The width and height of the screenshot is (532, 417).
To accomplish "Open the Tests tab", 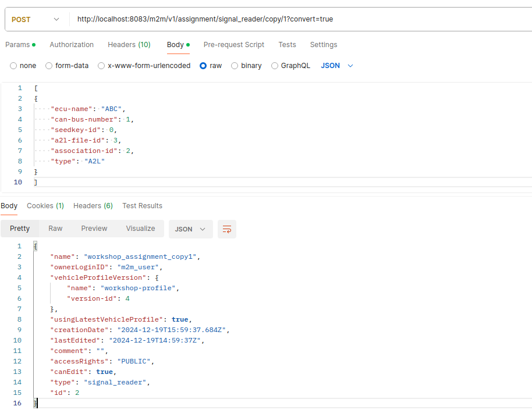I will click(287, 45).
